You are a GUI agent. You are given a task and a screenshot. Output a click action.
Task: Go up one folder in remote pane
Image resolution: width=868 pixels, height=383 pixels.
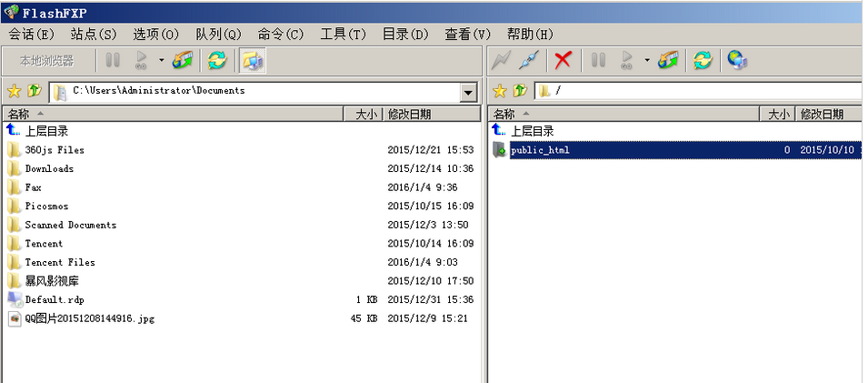point(520,91)
